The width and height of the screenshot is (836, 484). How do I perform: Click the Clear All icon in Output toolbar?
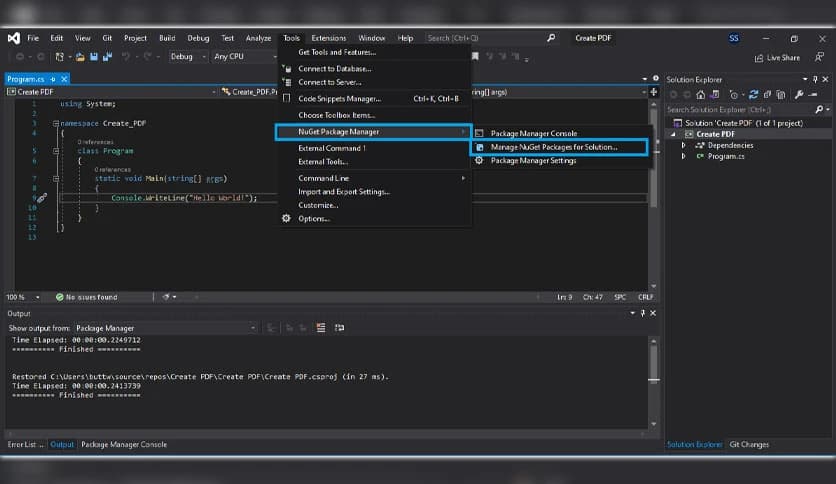(x=321, y=328)
